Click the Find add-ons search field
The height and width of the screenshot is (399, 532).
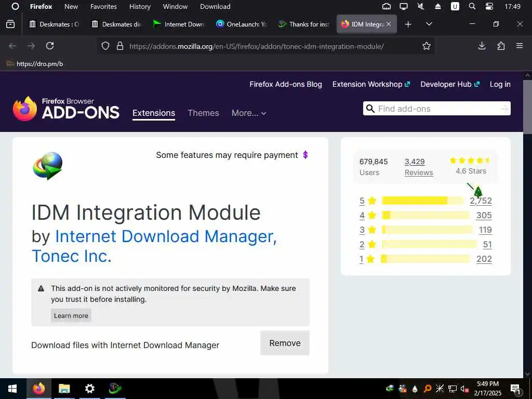point(437,109)
